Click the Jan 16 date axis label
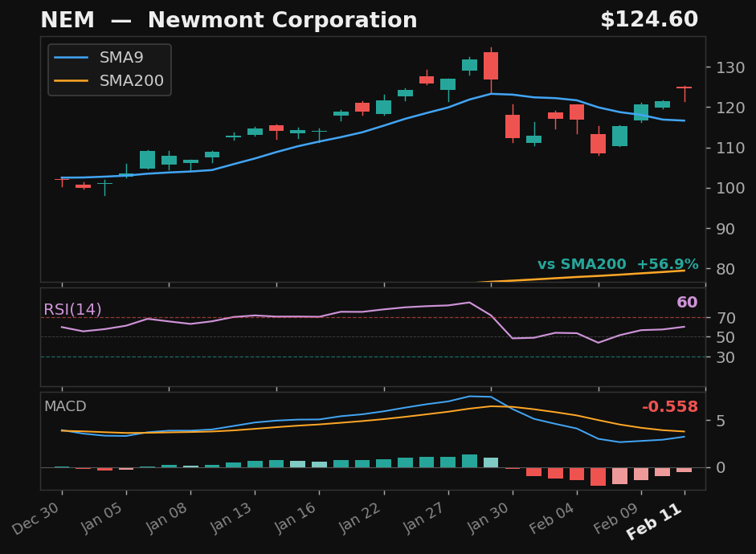The width and height of the screenshot is (756, 554). click(x=295, y=519)
